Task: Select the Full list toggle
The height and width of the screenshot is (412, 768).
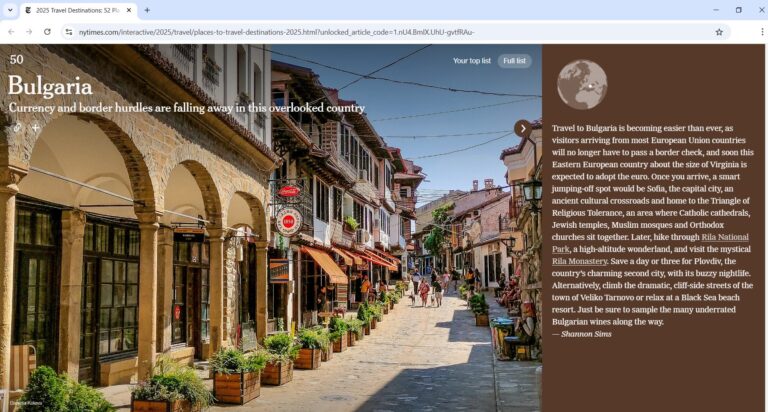Action: 514,61
